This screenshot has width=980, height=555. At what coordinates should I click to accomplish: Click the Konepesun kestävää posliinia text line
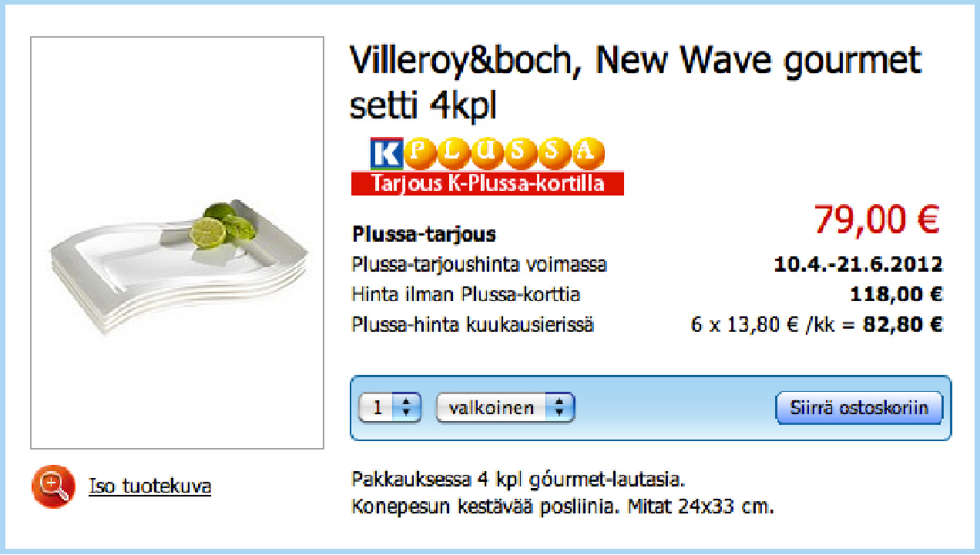(x=562, y=507)
